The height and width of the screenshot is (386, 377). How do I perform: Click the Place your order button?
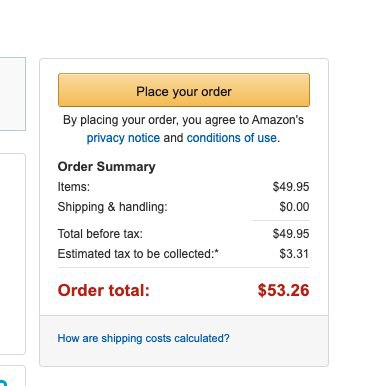[184, 90]
